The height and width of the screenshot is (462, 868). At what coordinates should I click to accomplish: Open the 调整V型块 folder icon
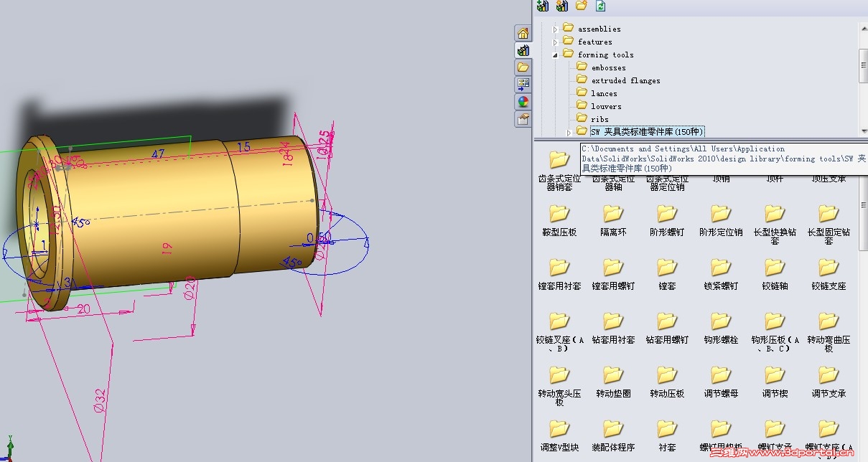559,429
